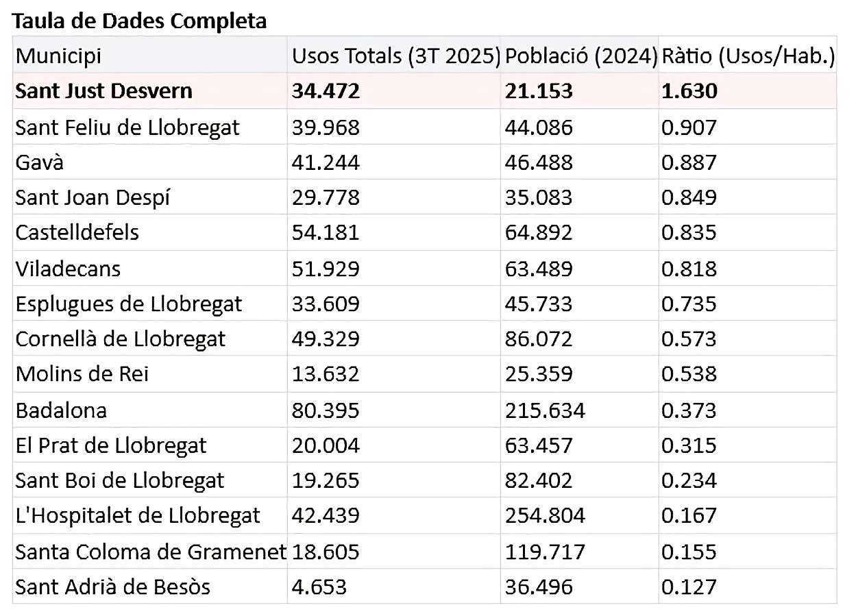
Task: Select Gavà's total uses value 41.244
Action: pyautogui.click(x=326, y=162)
